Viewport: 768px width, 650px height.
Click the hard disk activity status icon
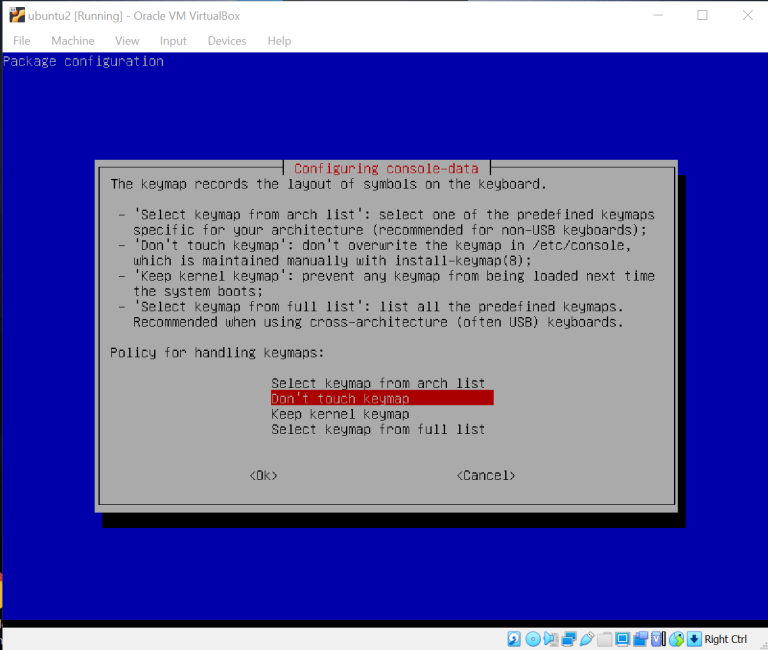[514, 639]
